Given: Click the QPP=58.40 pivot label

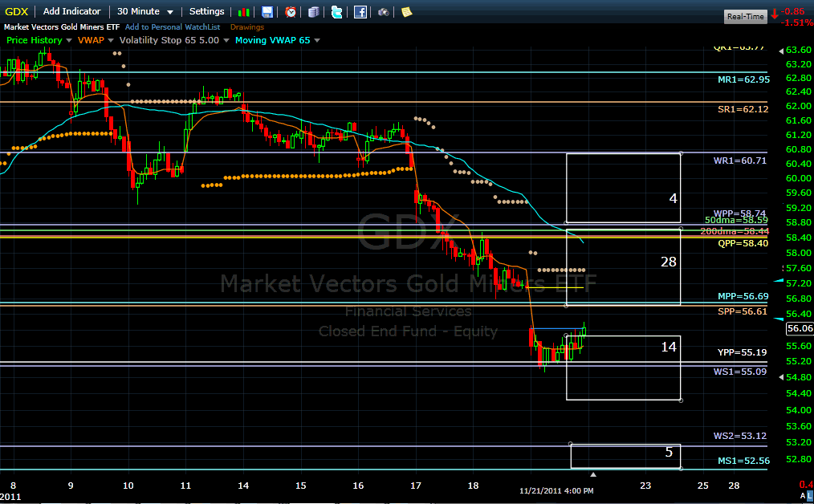Looking at the screenshot, I should pyautogui.click(x=743, y=243).
